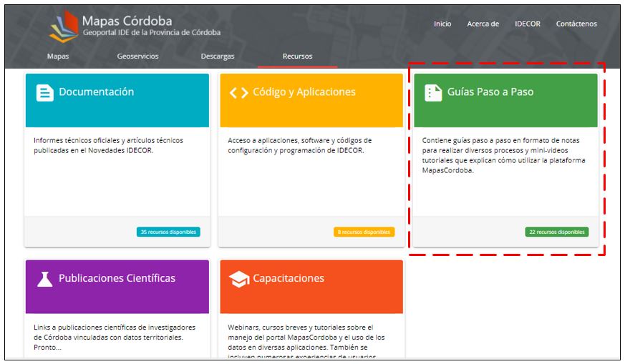Open the Documentación card title
The image size is (625, 364).
coord(97,92)
